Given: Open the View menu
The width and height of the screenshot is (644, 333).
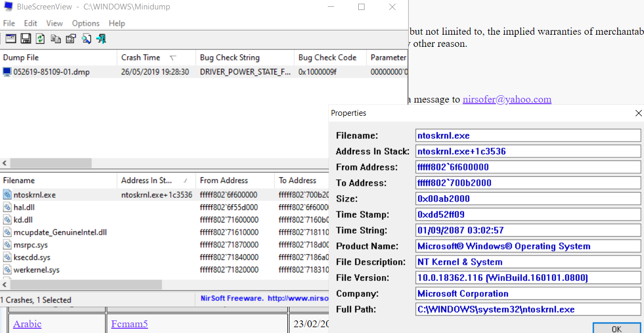Looking at the screenshot, I should 55,23.
